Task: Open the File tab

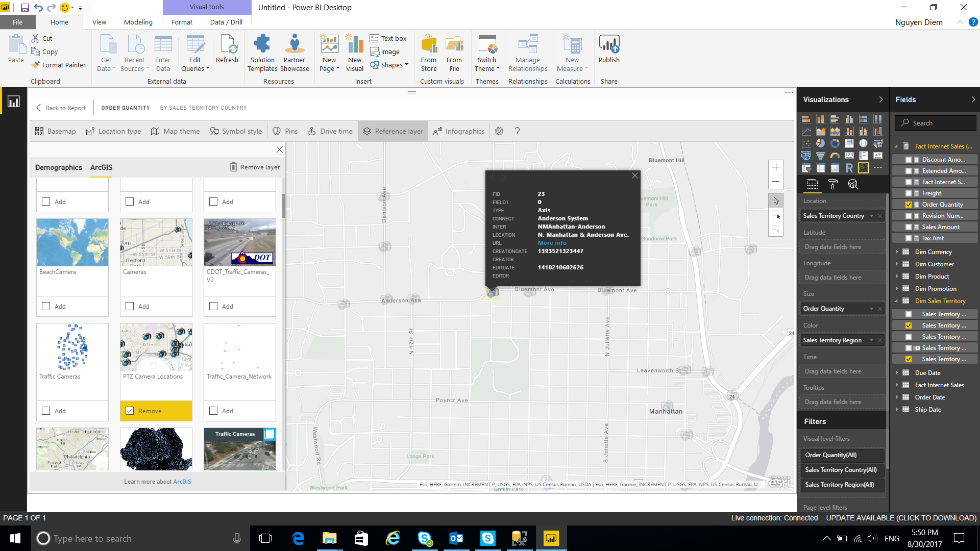Action: 17,22
